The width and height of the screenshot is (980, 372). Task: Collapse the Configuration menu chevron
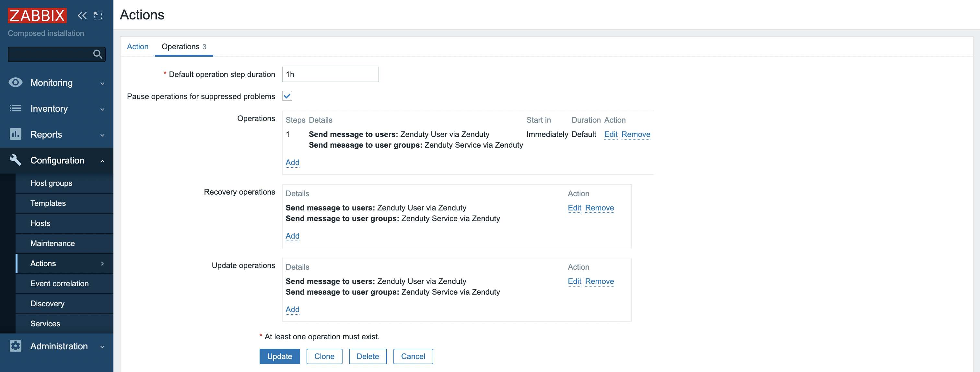[102, 161]
